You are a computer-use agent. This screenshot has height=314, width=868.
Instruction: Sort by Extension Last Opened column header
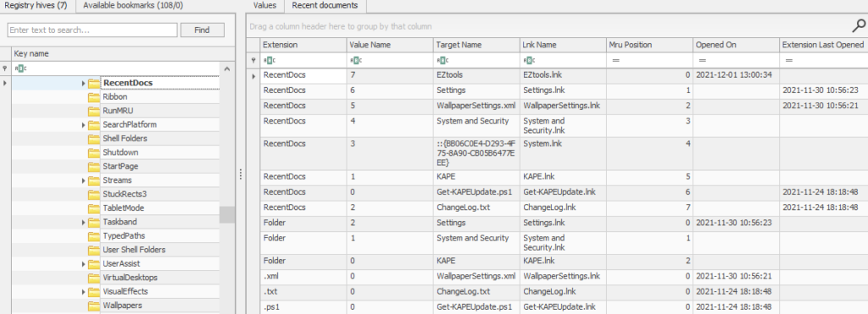click(x=824, y=45)
